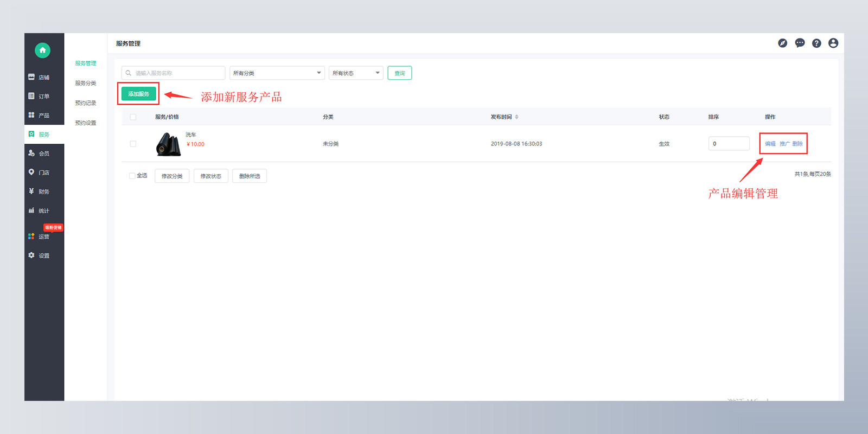
Task: Go to 店铺 (Store) in the sidebar
Action: click(39, 78)
